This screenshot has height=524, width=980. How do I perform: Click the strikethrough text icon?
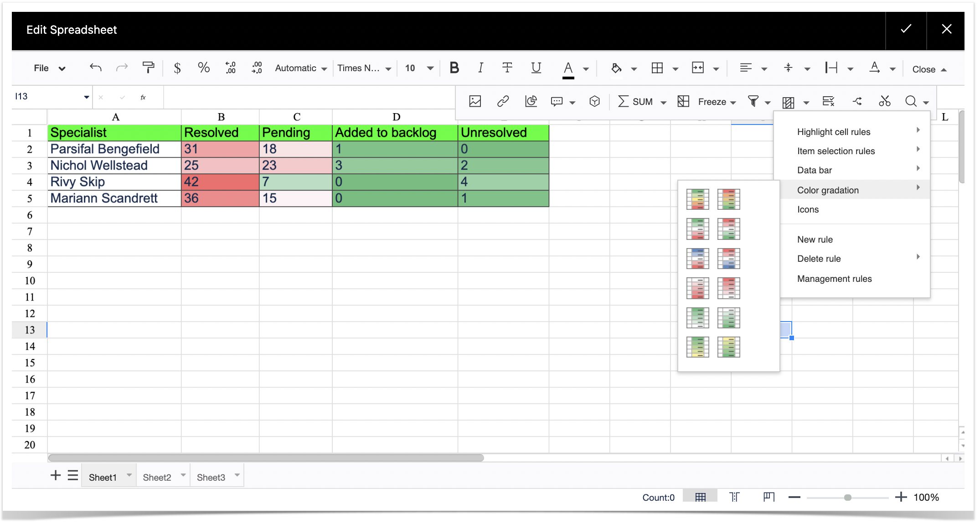click(507, 68)
